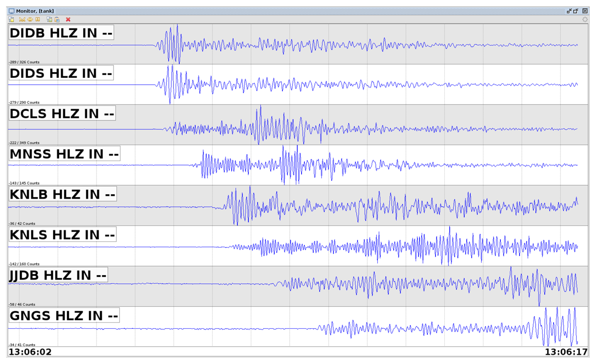Viewport: 596px width, 364px height.
Task: Click the clipboard image capture icon
Action: pyautogui.click(x=57, y=20)
